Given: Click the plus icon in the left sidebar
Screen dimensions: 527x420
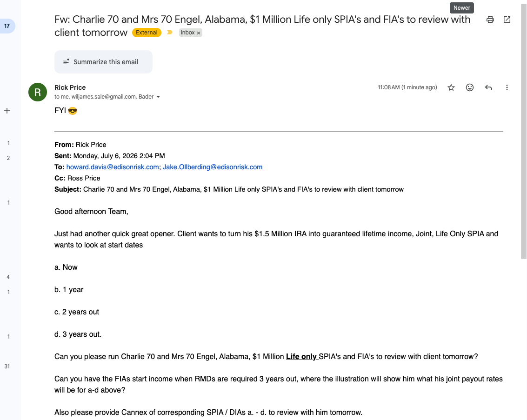Looking at the screenshot, I should pos(7,111).
